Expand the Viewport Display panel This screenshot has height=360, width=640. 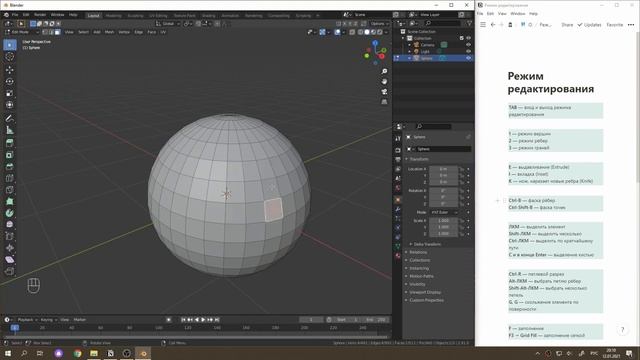click(x=424, y=292)
